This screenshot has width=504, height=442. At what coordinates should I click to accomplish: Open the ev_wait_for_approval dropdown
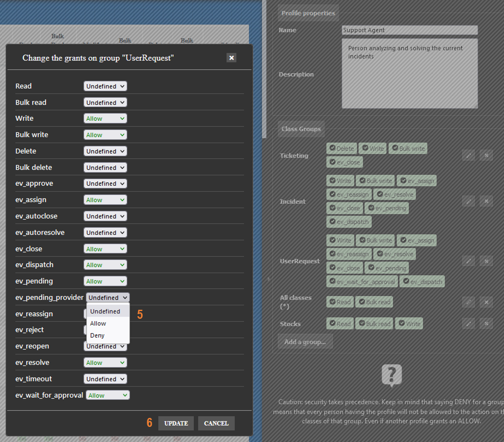[108, 395]
